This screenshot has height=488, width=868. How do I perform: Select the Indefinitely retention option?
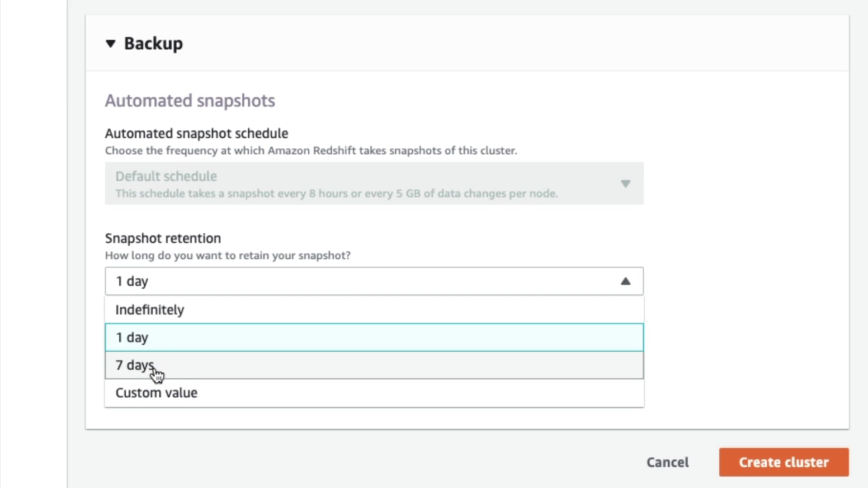(150, 310)
